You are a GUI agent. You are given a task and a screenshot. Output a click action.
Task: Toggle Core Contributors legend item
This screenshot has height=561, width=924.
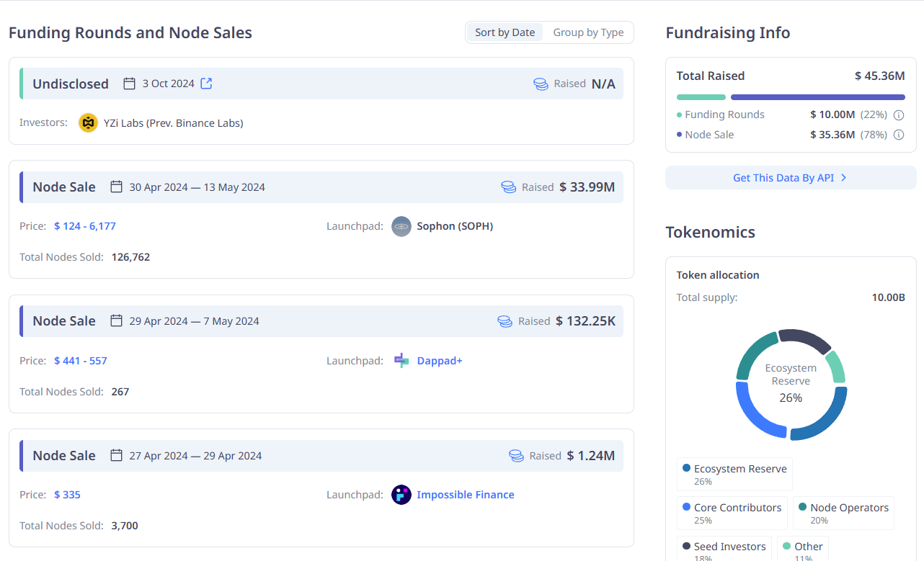click(732, 513)
